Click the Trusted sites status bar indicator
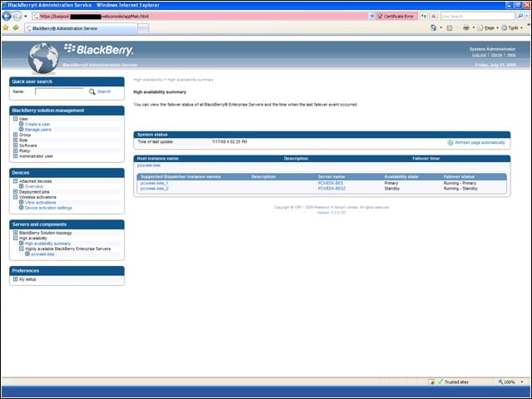The image size is (532, 399). click(x=454, y=382)
